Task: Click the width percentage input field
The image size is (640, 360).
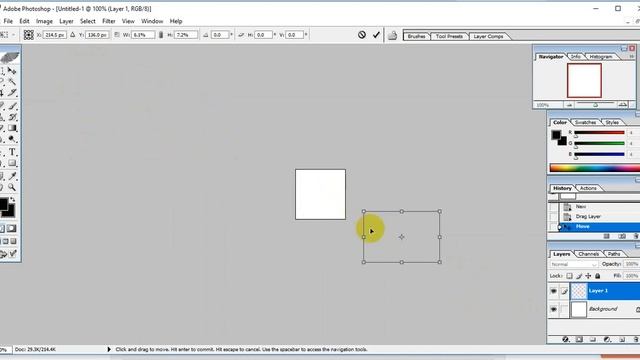Action: [143, 35]
